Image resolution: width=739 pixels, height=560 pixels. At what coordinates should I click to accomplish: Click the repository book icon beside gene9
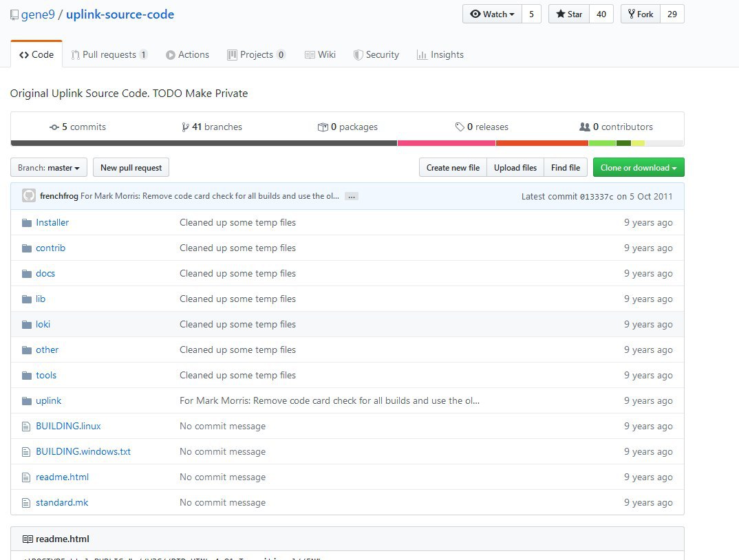[14, 14]
